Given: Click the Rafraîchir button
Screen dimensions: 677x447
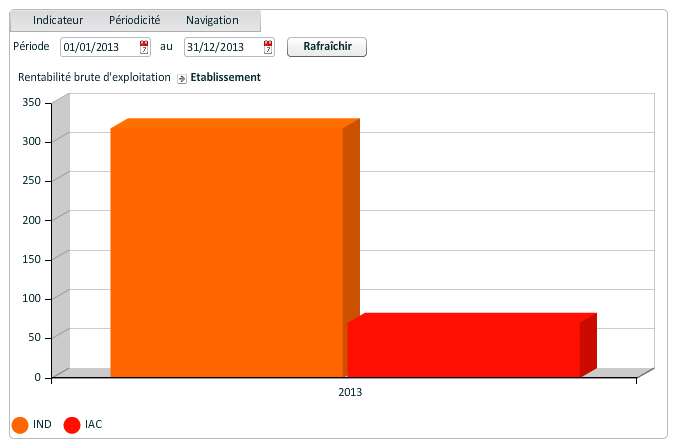Looking at the screenshot, I should (x=327, y=47).
